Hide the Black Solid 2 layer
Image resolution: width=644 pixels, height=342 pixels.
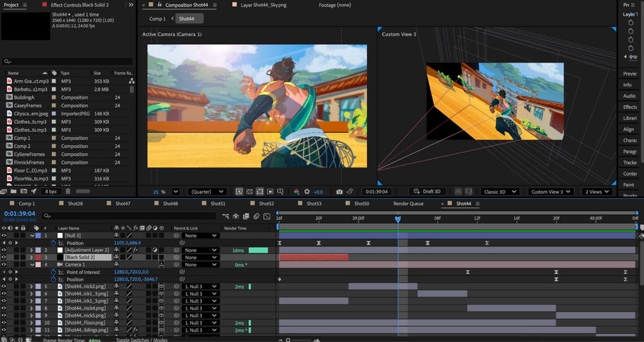(3, 257)
